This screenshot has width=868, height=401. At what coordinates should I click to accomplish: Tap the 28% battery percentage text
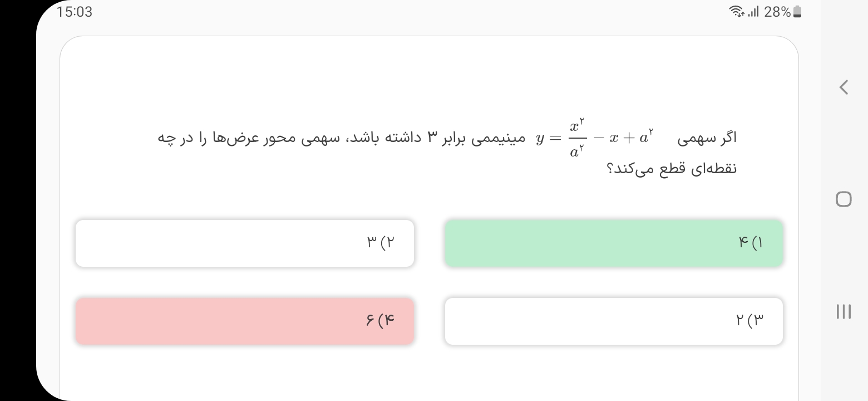pos(777,12)
